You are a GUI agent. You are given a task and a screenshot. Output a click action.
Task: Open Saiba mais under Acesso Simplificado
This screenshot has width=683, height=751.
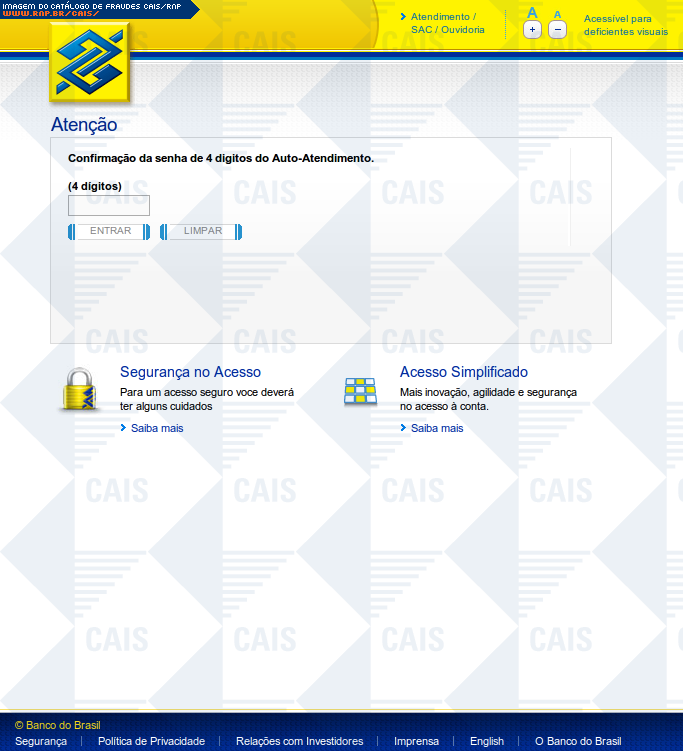click(437, 428)
